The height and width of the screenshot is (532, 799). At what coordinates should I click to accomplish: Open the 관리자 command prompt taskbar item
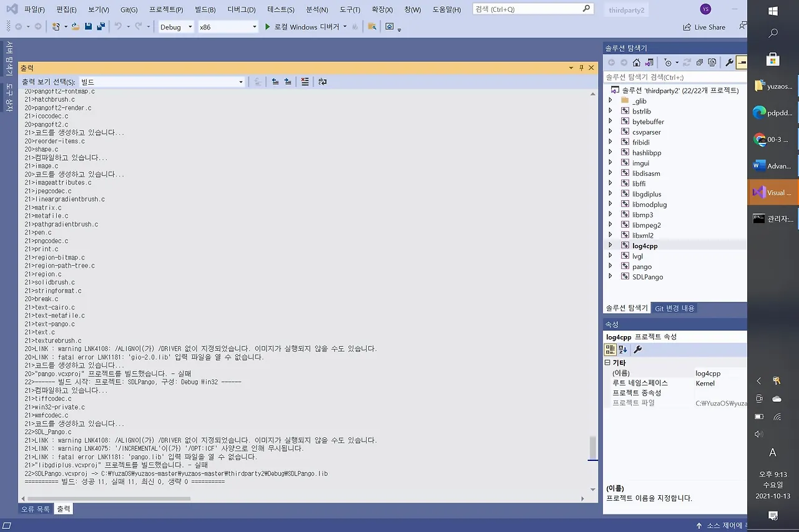click(x=773, y=218)
